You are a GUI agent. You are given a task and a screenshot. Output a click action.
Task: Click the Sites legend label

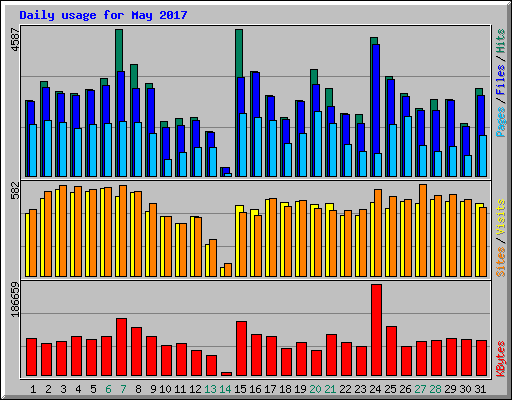500,262
